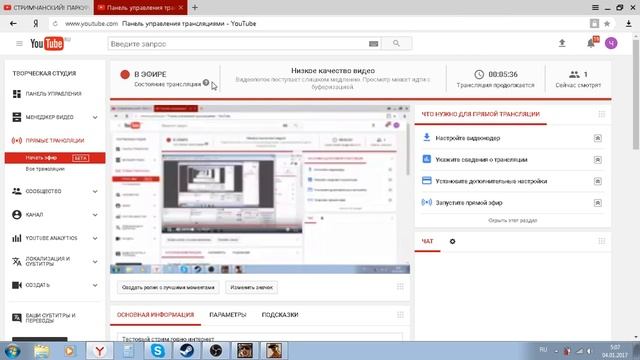Click the Изменить значок button
Screen dimensions: 640x360
click(251, 287)
